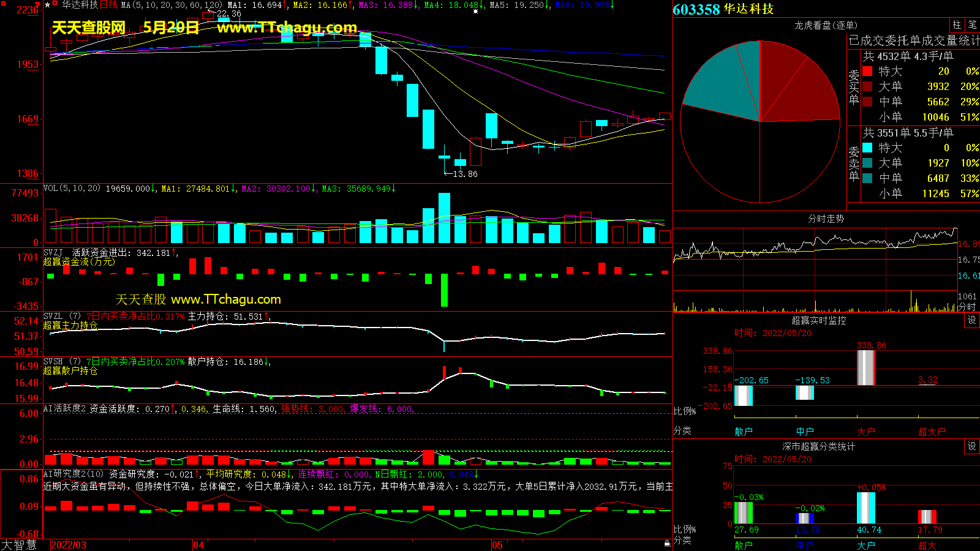Click the MA(5,10,20,30,60,120) indicator parameters

pyautogui.click(x=171, y=5)
